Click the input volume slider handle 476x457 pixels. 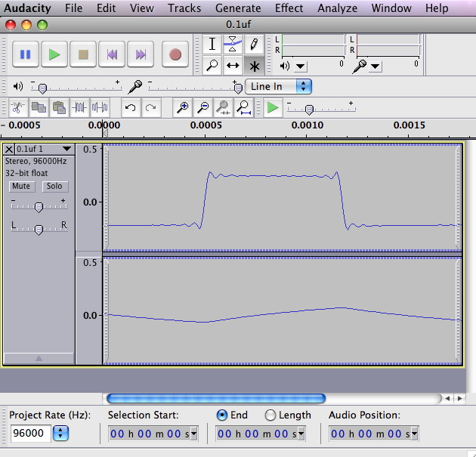tap(238, 88)
